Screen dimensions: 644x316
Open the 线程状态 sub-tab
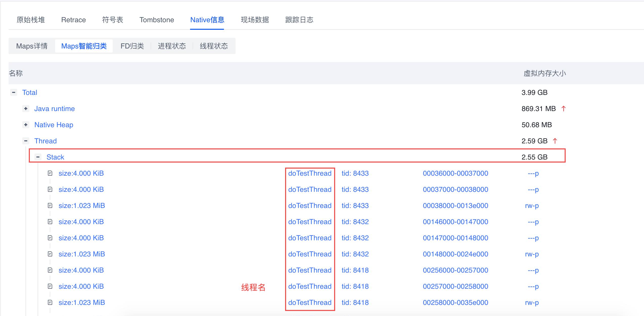click(x=214, y=46)
